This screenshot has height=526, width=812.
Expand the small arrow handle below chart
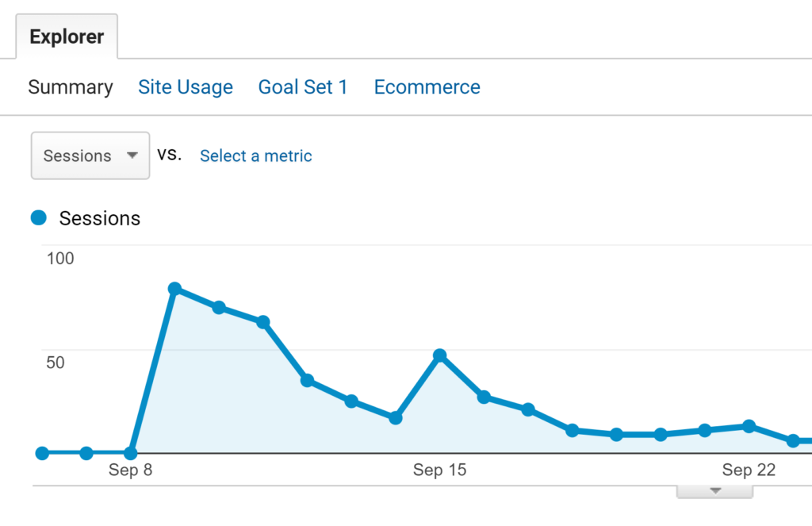pyautogui.click(x=714, y=491)
